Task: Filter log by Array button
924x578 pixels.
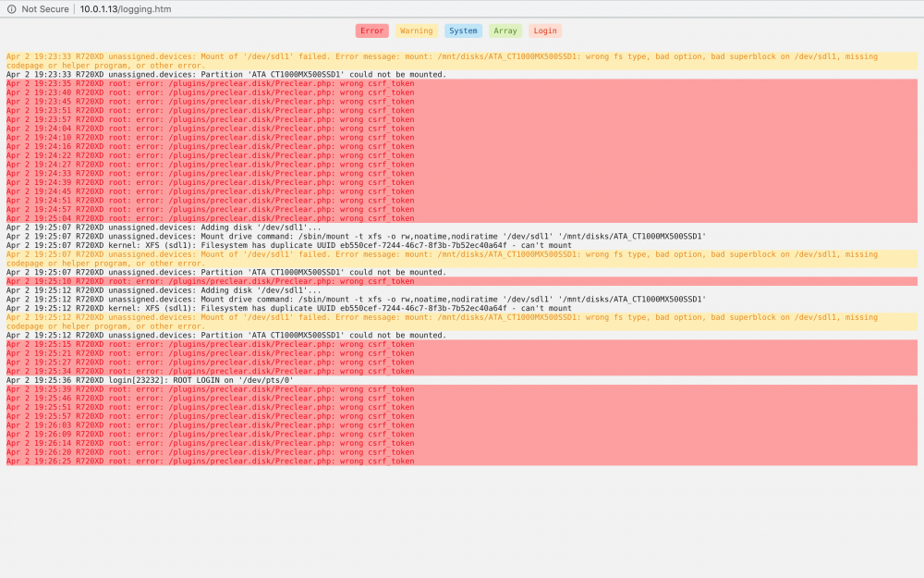Action: (x=505, y=31)
